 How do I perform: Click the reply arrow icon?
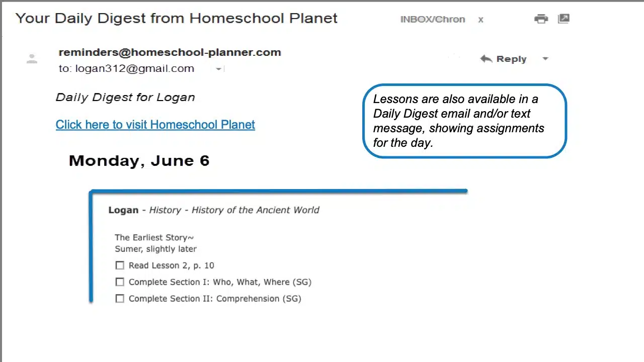tap(486, 59)
